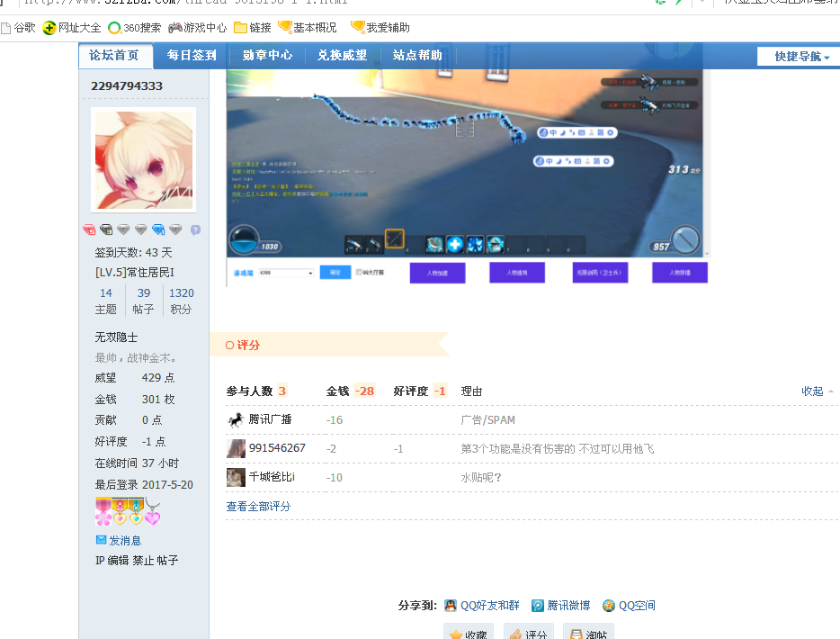Share to QQ好友和群
This screenshot has width=840, height=639.
(x=482, y=606)
